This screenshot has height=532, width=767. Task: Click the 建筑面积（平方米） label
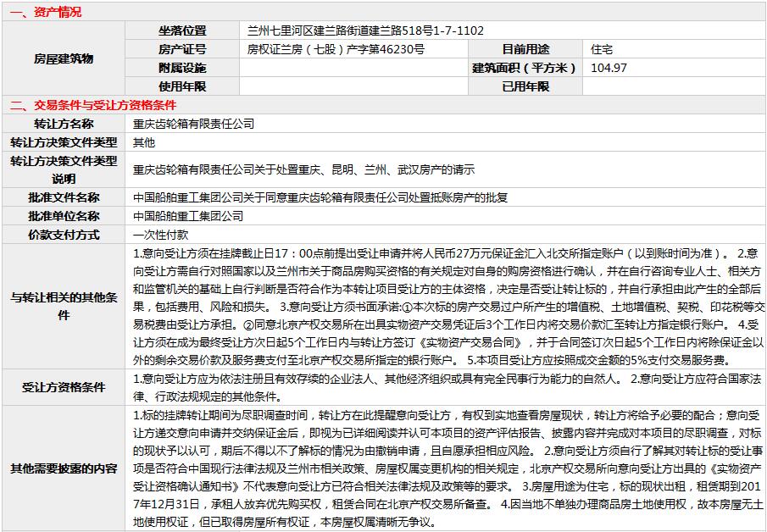525,68
